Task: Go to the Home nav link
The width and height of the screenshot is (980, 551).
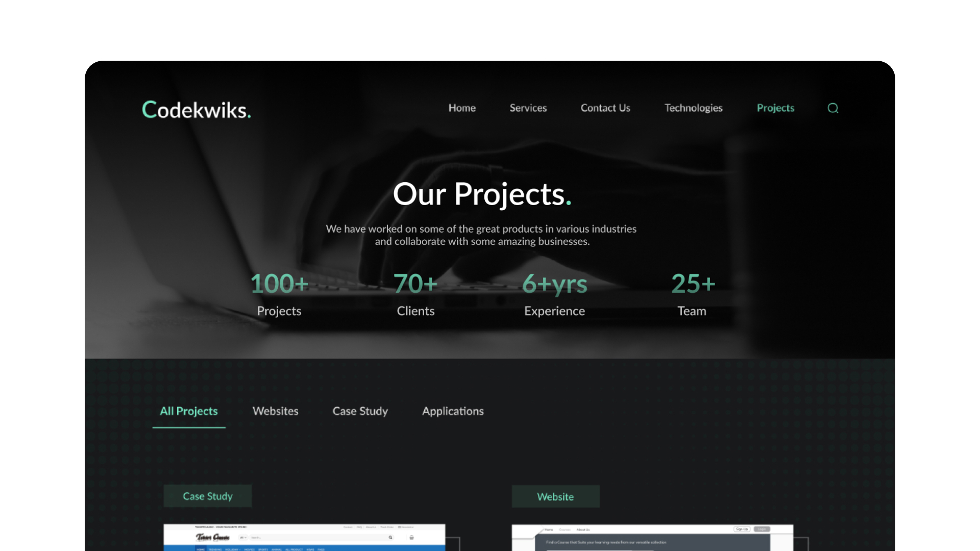Action: (x=462, y=108)
